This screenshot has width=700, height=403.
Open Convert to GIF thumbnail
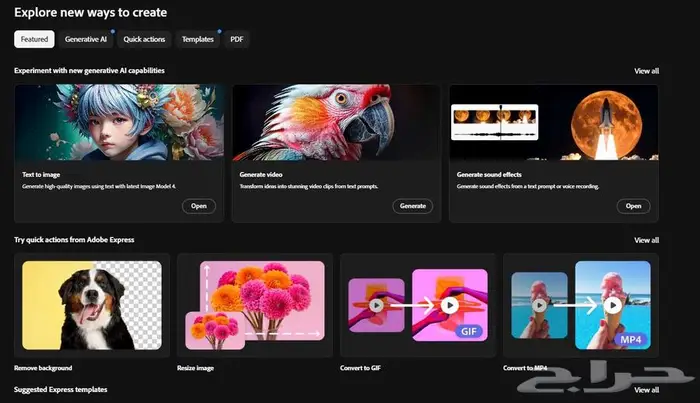click(418, 305)
